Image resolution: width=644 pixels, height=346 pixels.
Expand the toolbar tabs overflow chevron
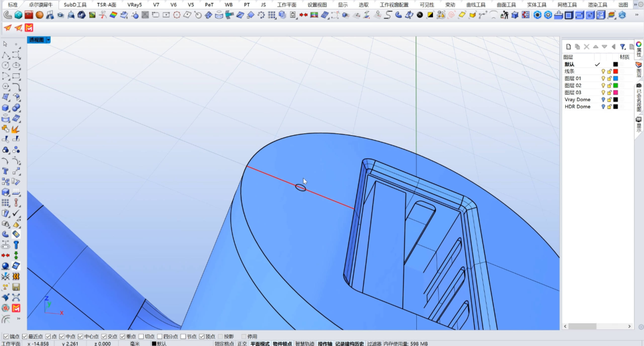[x=636, y=5]
